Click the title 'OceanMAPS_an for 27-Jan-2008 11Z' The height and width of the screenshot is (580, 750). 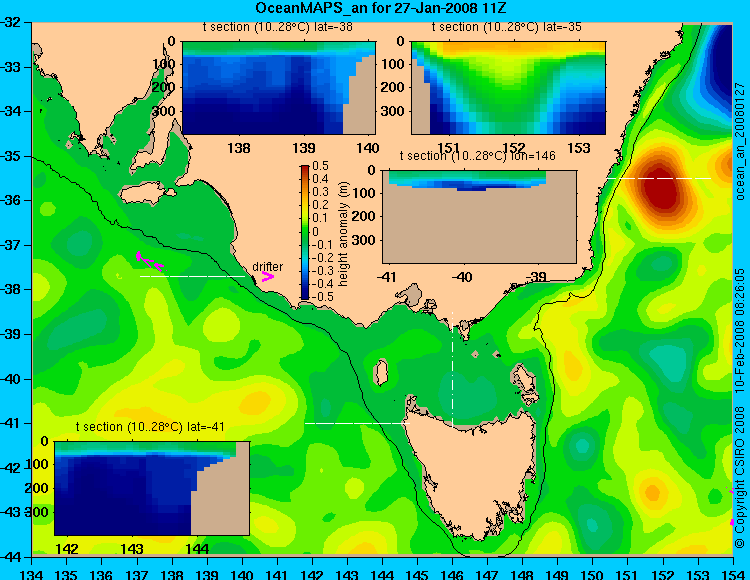click(x=380, y=8)
